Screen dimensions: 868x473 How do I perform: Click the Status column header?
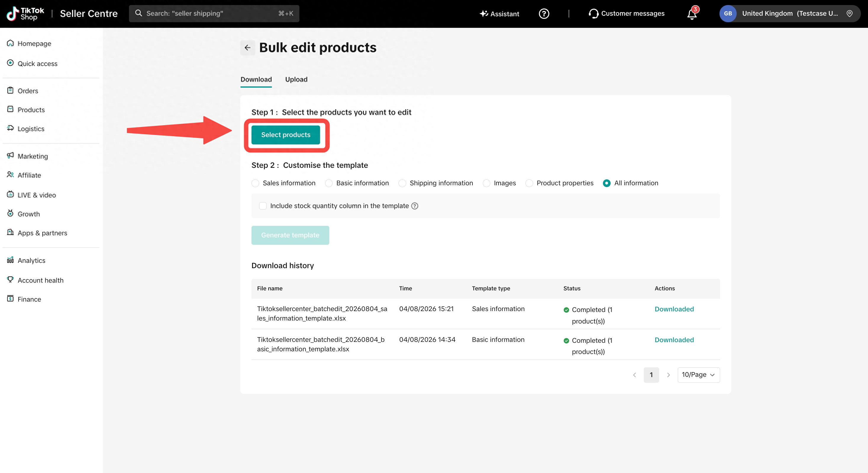coord(572,288)
